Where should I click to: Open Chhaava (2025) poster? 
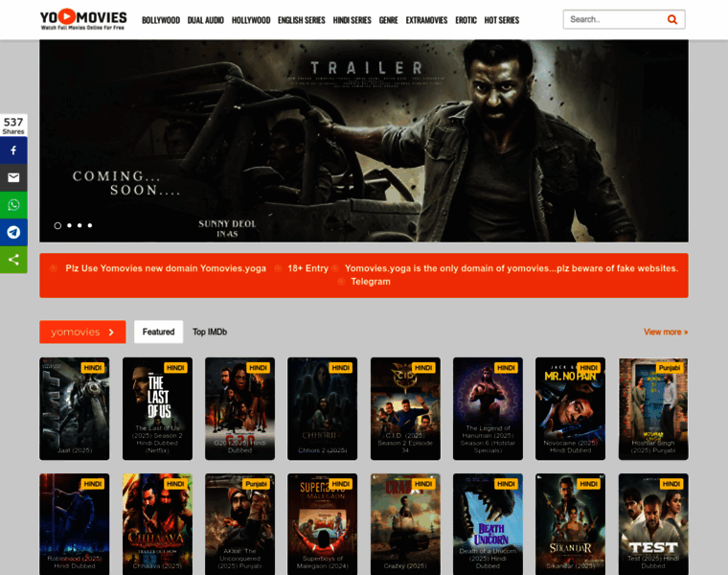(x=157, y=524)
